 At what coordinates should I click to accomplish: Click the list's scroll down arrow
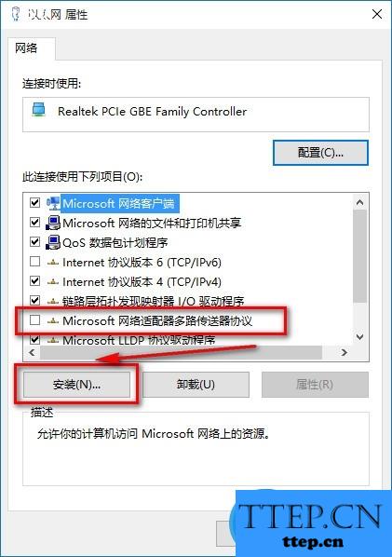coord(359,336)
